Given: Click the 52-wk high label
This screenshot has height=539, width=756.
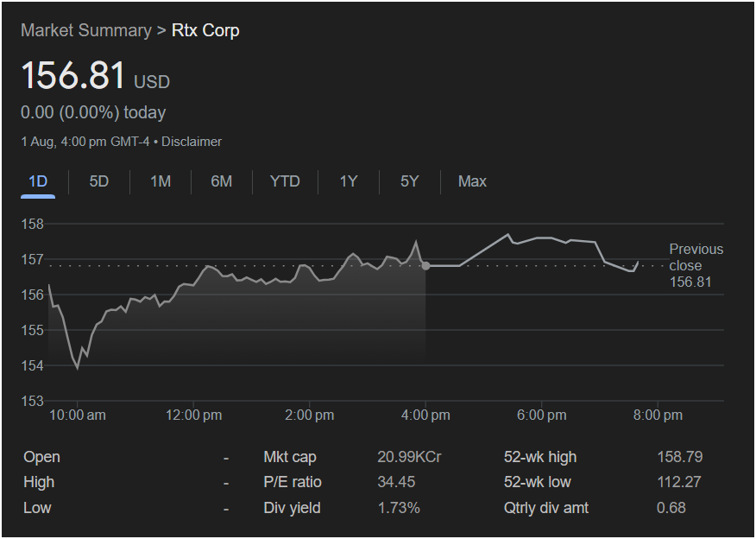Looking at the screenshot, I should click(x=540, y=457).
